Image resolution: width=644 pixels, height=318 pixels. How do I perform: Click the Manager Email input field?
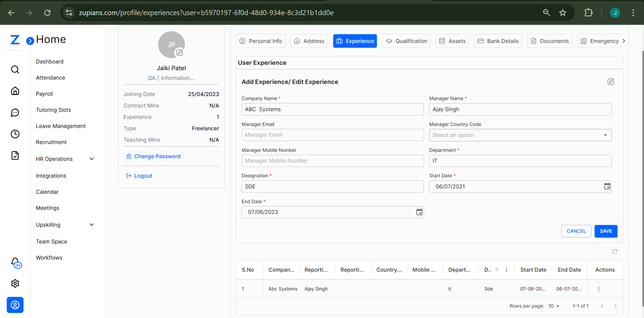pyautogui.click(x=332, y=135)
